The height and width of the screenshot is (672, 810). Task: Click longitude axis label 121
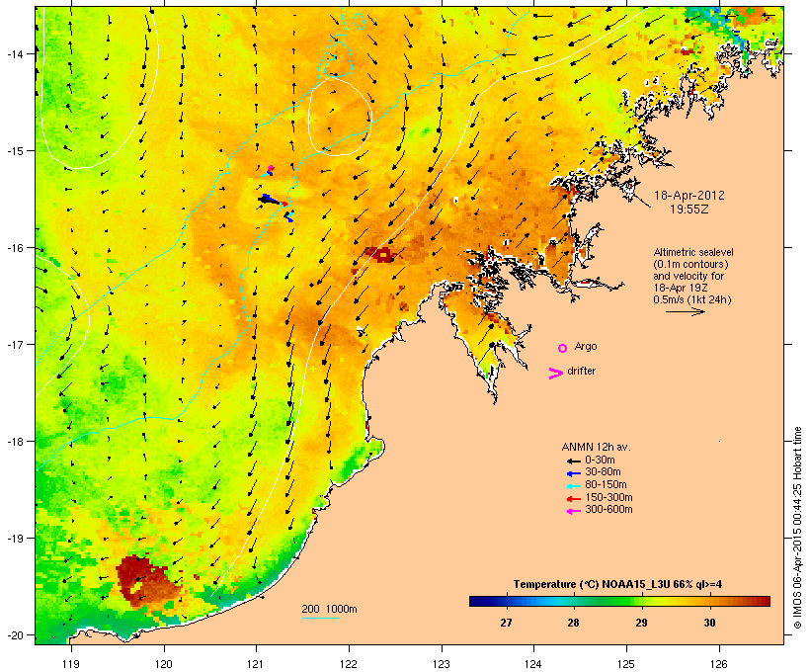(256, 664)
